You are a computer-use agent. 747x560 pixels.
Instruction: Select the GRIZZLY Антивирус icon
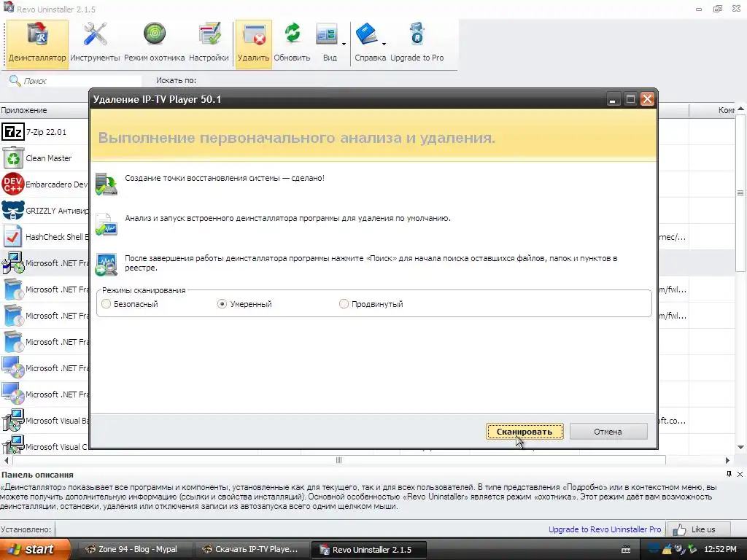point(13,211)
